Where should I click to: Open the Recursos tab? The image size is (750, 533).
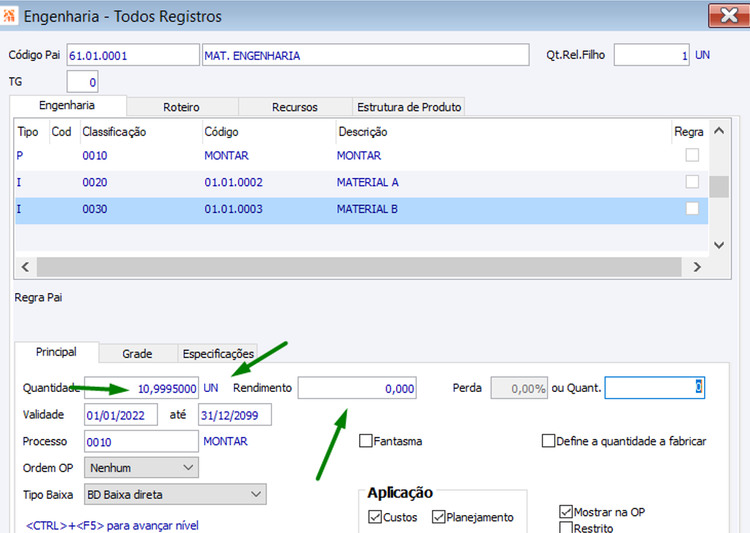click(295, 107)
